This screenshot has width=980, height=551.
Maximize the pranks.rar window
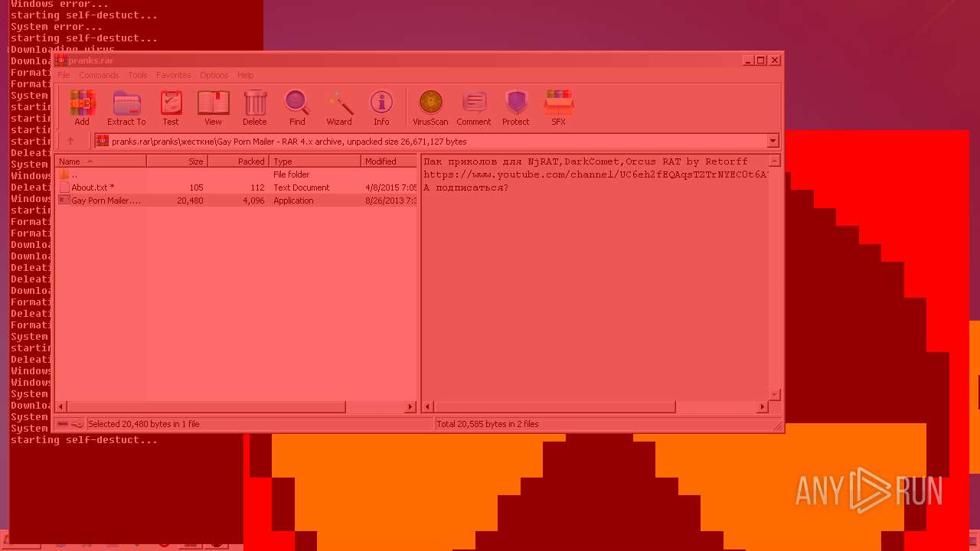[x=760, y=60]
